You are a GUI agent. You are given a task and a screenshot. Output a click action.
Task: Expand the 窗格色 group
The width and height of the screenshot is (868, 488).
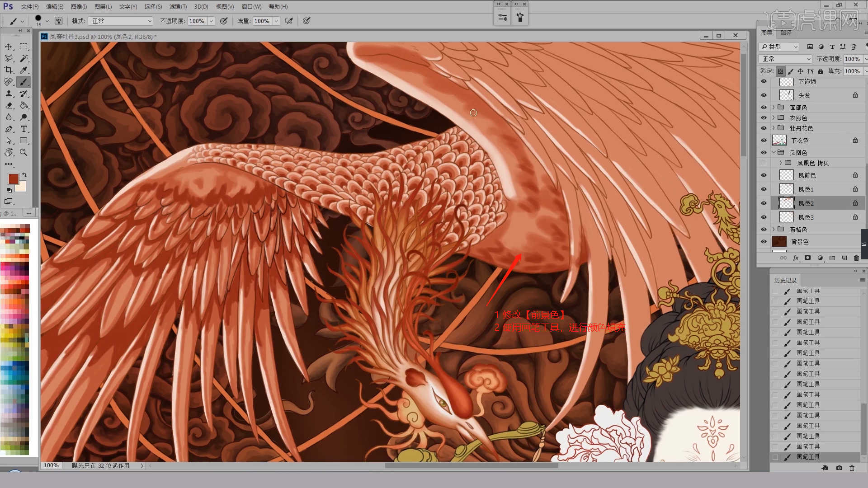tap(774, 230)
